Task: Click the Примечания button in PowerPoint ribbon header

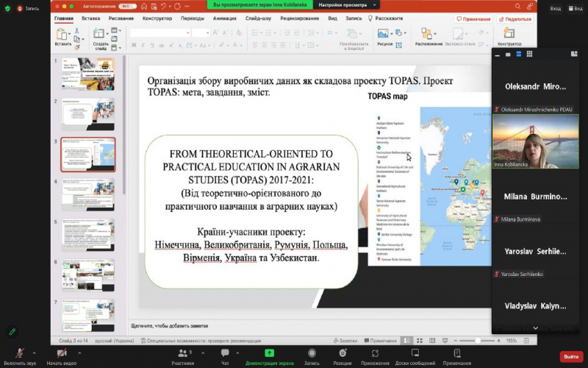Action: 473,19
